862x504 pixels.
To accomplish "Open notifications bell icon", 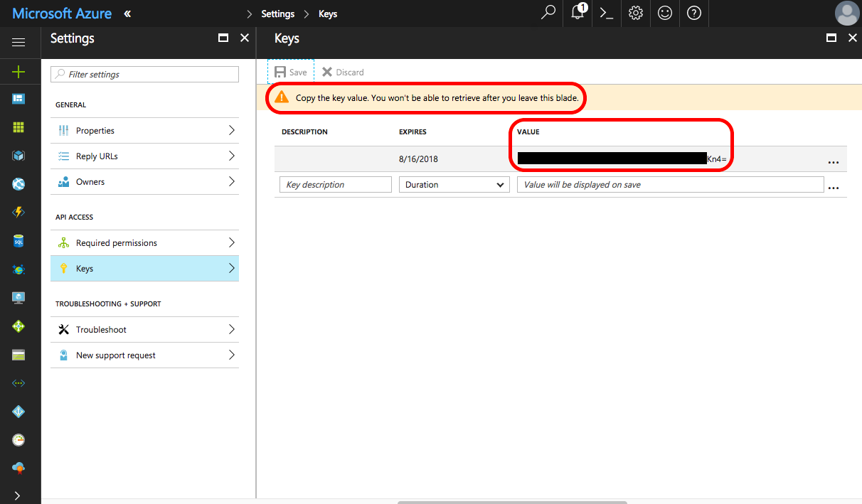I will point(578,13).
